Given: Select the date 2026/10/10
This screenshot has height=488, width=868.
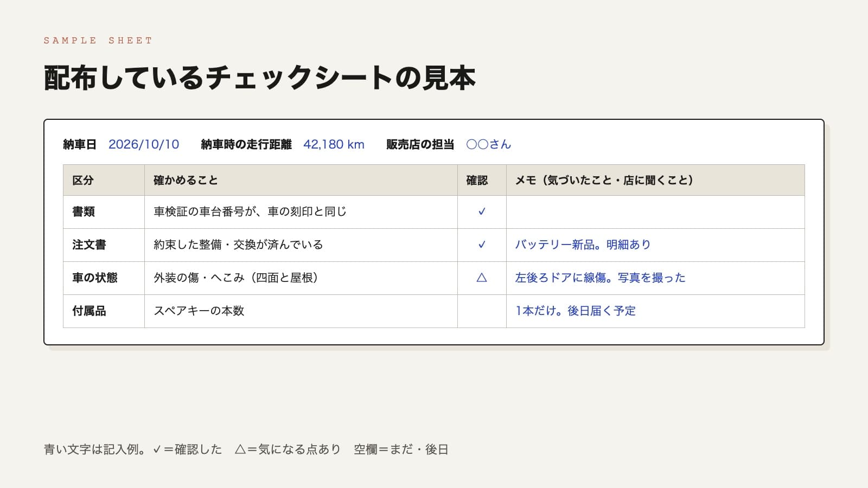Looking at the screenshot, I should (x=144, y=144).
